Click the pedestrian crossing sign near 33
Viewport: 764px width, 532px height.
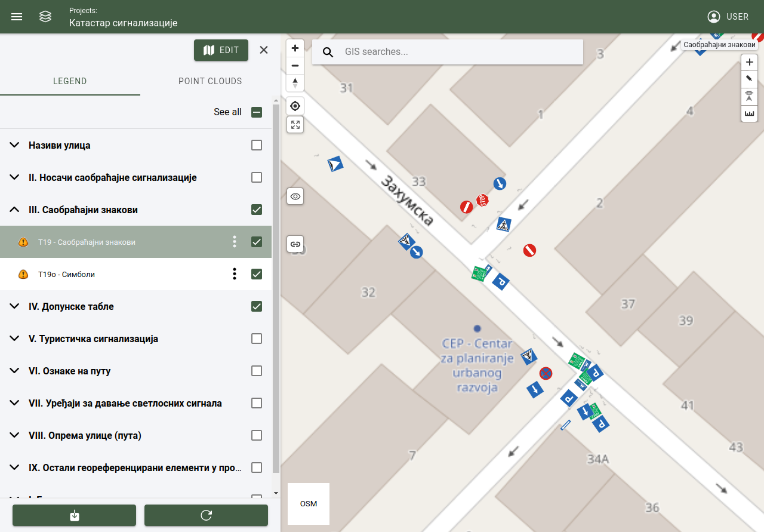click(504, 225)
